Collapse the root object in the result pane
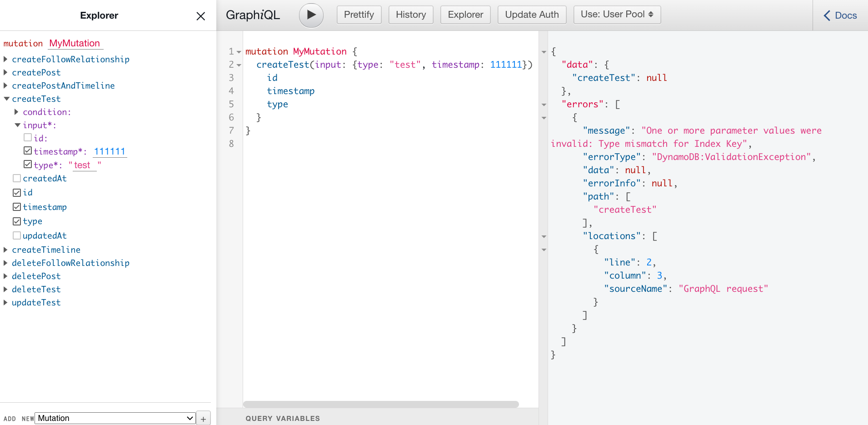868x425 pixels. click(x=544, y=52)
